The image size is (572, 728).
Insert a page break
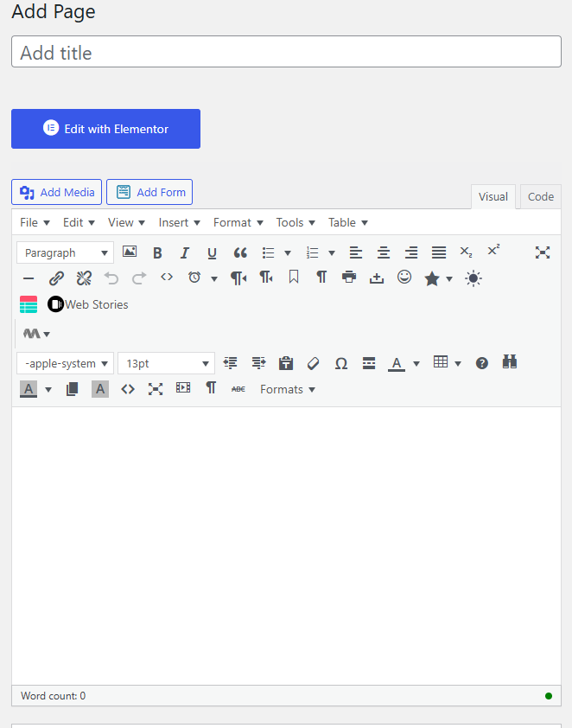coord(376,278)
